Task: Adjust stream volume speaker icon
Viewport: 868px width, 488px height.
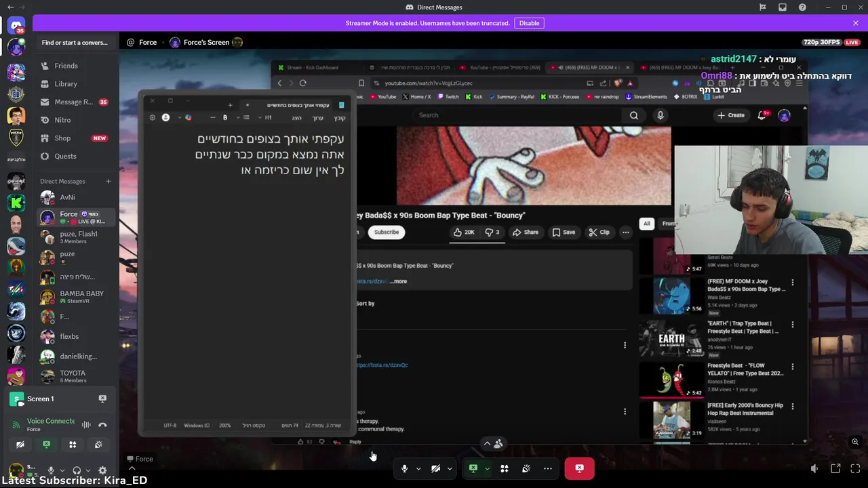Action: (814, 468)
